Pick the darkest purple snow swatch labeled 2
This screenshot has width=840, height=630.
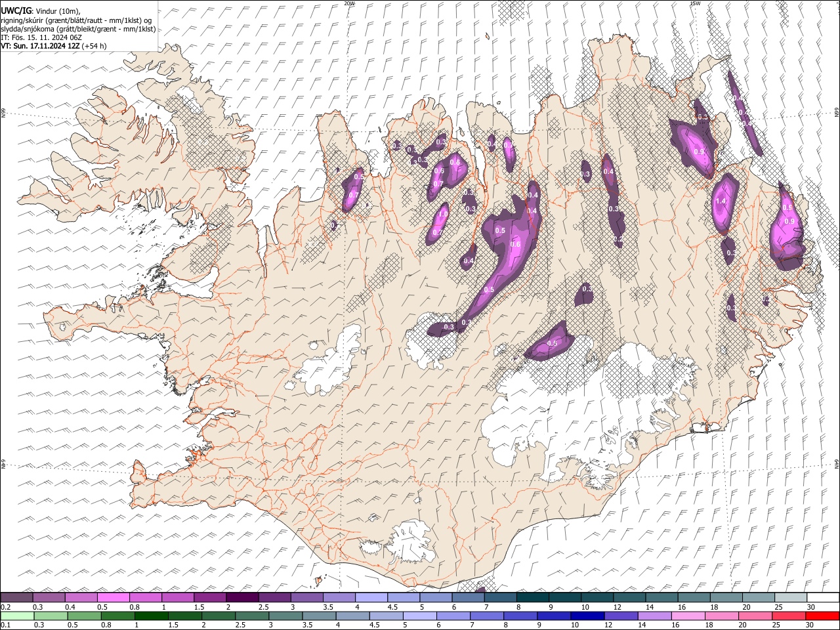point(242,597)
